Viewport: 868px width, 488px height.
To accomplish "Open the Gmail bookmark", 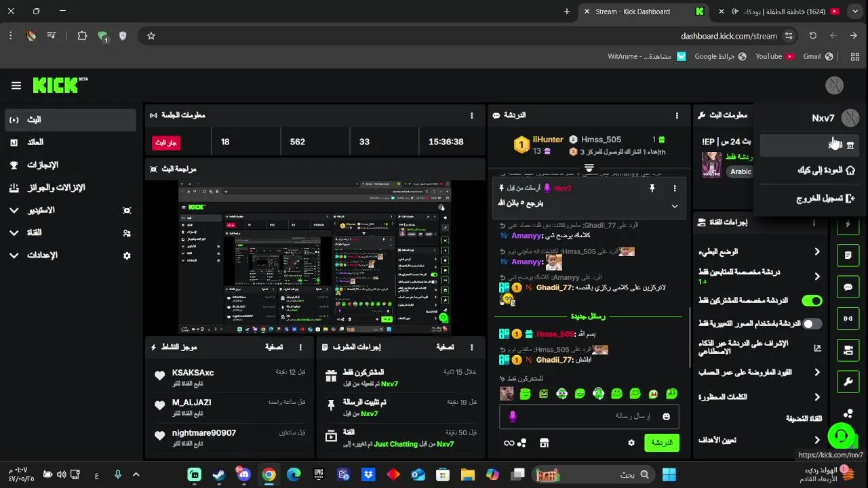I will (x=818, y=56).
